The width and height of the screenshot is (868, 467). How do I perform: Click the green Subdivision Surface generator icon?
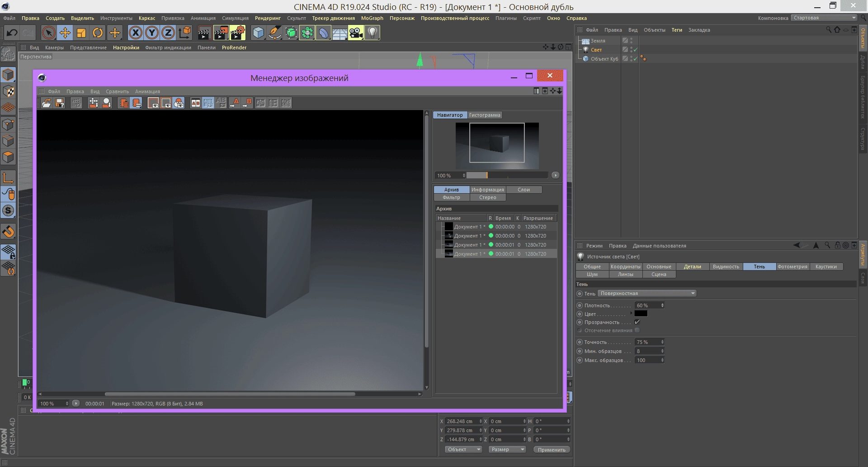click(x=291, y=33)
